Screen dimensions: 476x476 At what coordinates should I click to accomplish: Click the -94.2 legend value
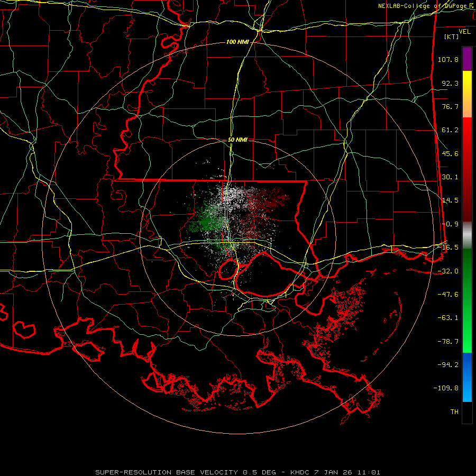click(x=448, y=365)
